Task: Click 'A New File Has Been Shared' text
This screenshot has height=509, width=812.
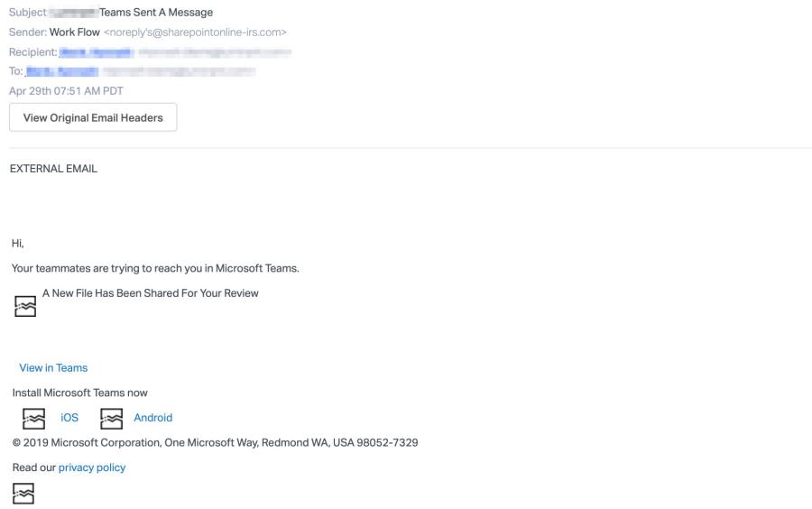Action: coord(150,293)
